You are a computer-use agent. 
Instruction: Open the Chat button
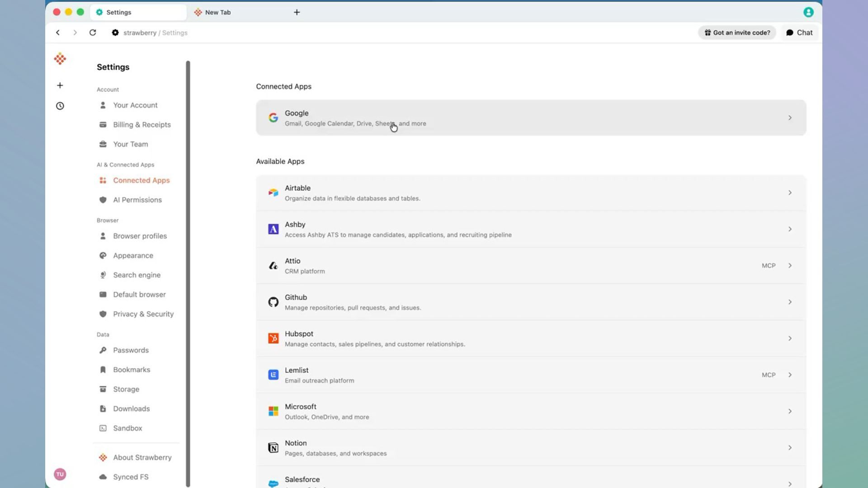coord(799,33)
